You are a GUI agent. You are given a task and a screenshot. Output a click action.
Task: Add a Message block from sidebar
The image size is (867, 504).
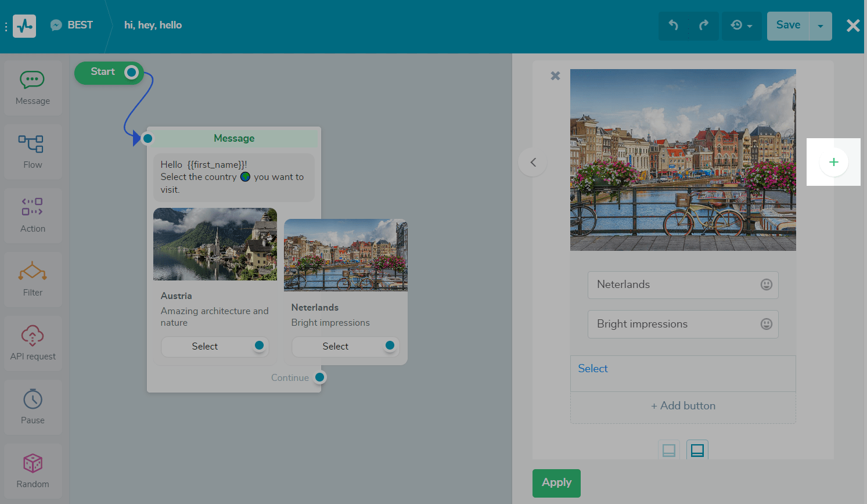click(x=33, y=88)
